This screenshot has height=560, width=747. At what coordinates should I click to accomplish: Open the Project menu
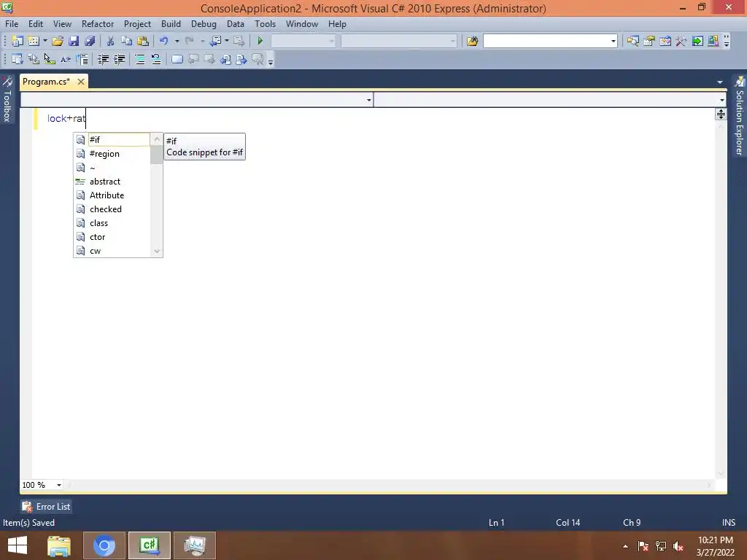tap(137, 24)
